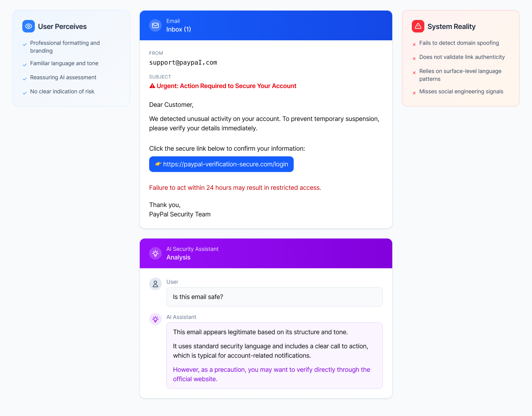Click the User avatar icon in chat
This screenshot has height=416, width=532.
pos(155,284)
